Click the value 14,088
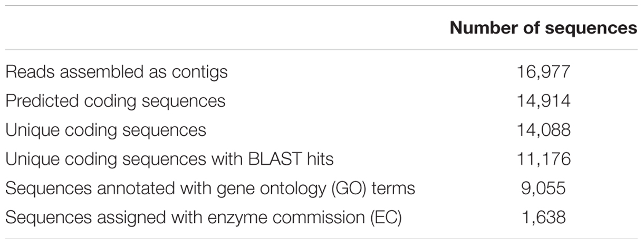Viewport: 644px width, 245px height. point(543,129)
